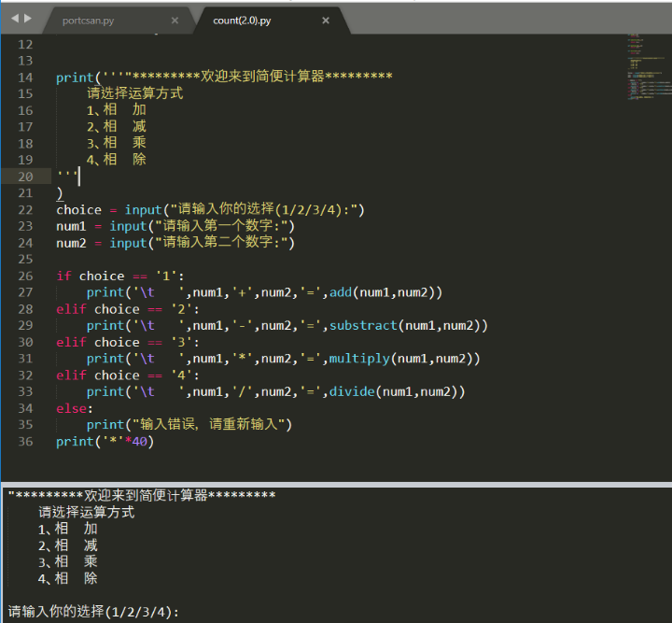Click print('*'*40) on line 36
Viewport: 672px width, 623px height.
105,442
